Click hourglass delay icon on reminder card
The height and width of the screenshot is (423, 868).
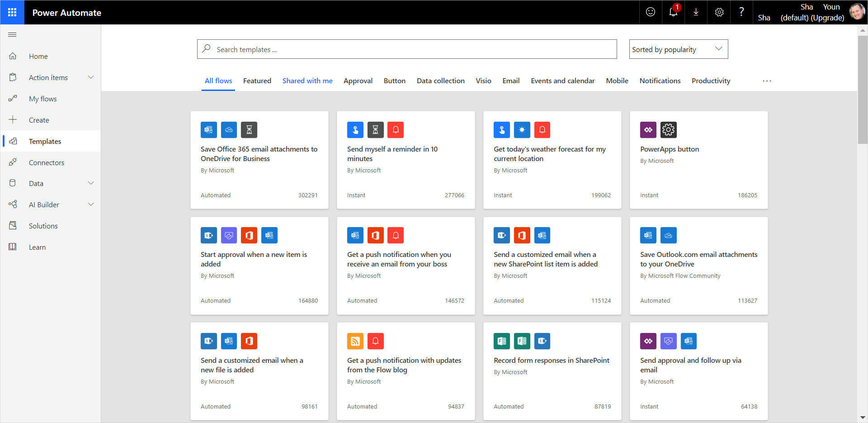click(x=375, y=130)
